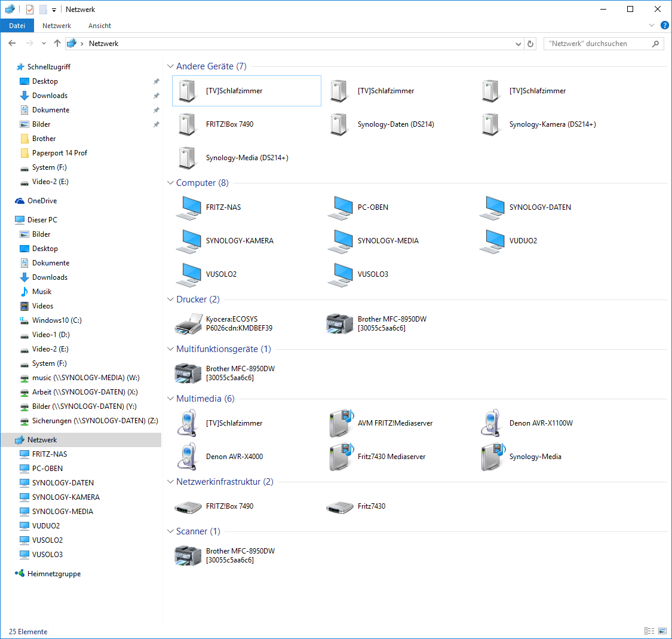This screenshot has height=639, width=672.
Task: Go up one folder level
Action: tap(57, 43)
